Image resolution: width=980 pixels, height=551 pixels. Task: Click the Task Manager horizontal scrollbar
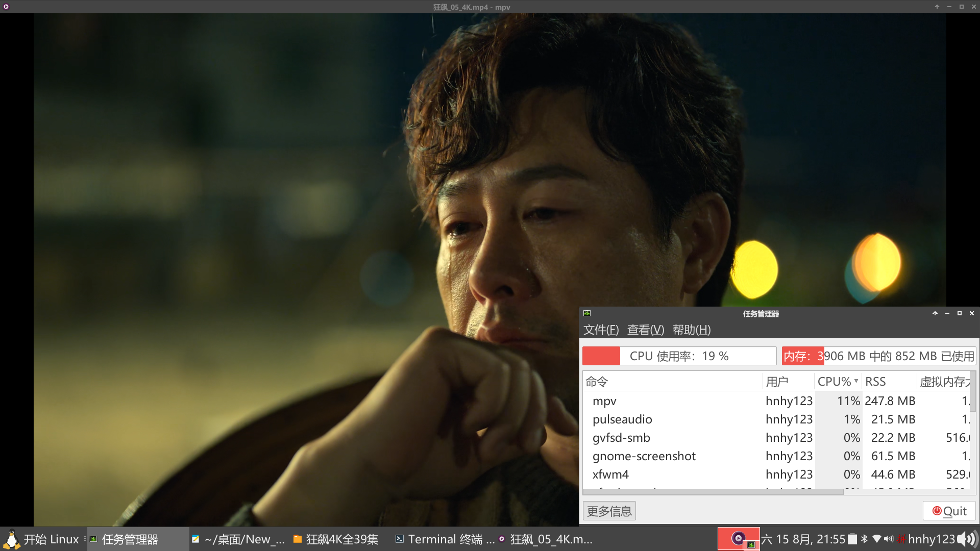(x=713, y=492)
